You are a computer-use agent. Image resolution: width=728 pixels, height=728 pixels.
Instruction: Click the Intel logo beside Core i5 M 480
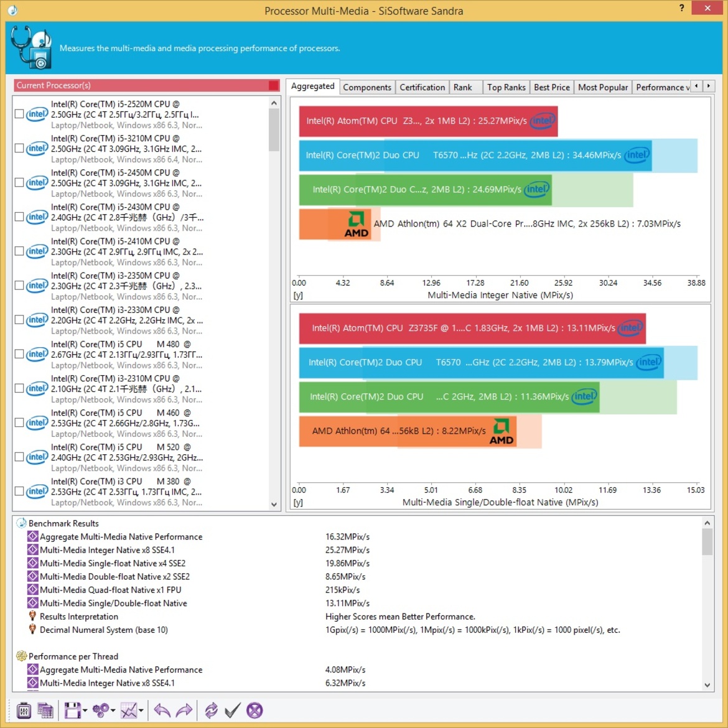pos(37,354)
